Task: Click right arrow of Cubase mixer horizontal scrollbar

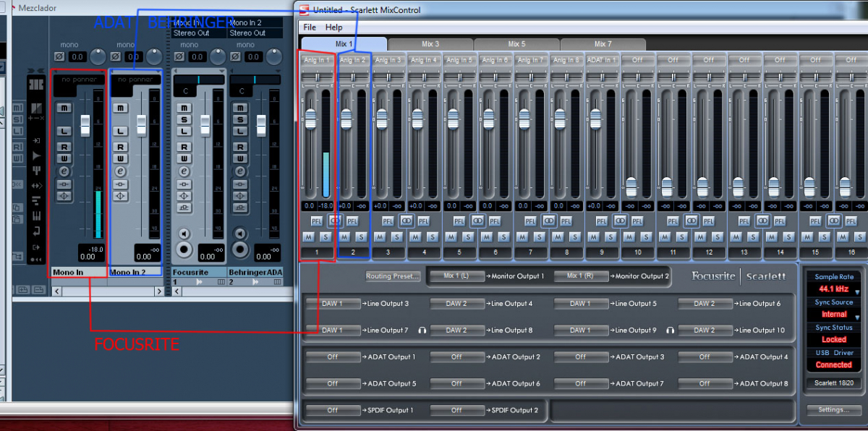Action: (158, 291)
